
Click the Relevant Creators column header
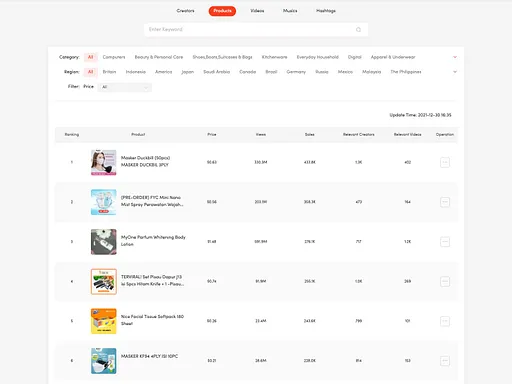click(x=359, y=134)
